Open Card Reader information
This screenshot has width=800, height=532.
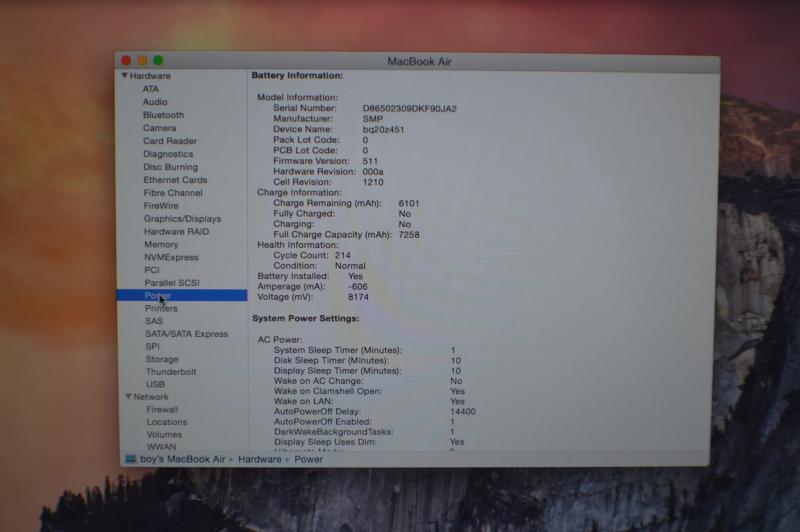click(x=170, y=141)
